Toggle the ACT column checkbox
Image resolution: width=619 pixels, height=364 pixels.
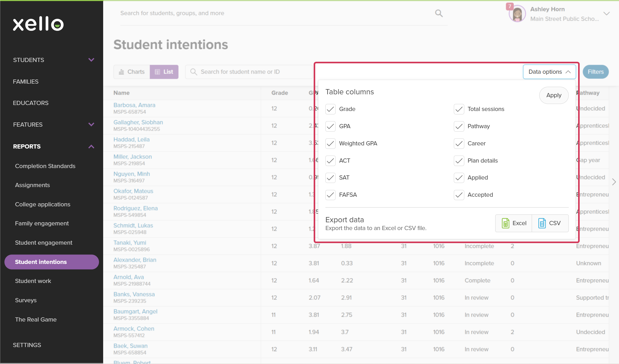(x=330, y=161)
